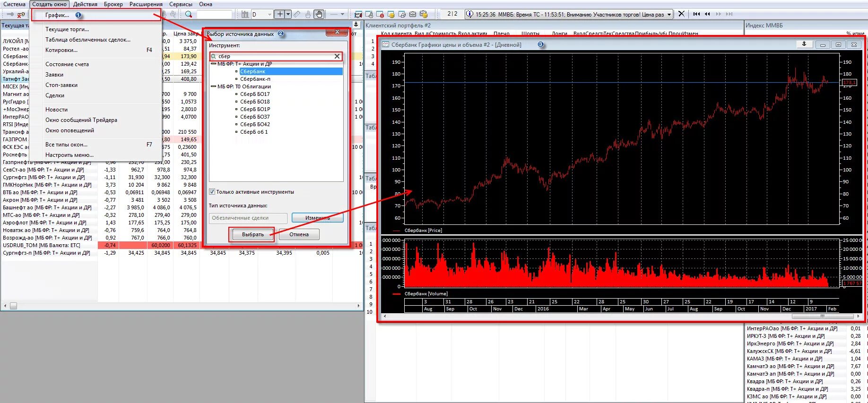Jump to first message arrow icon
The height and width of the screenshot is (403, 868).
pyautogui.click(x=696, y=14)
